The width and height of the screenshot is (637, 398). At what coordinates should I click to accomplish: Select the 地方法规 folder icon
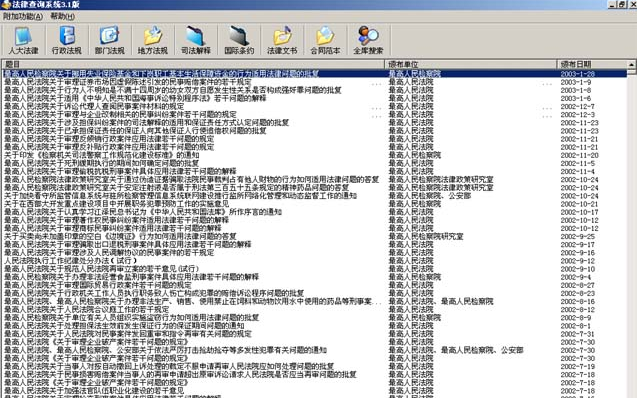tap(153, 40)
